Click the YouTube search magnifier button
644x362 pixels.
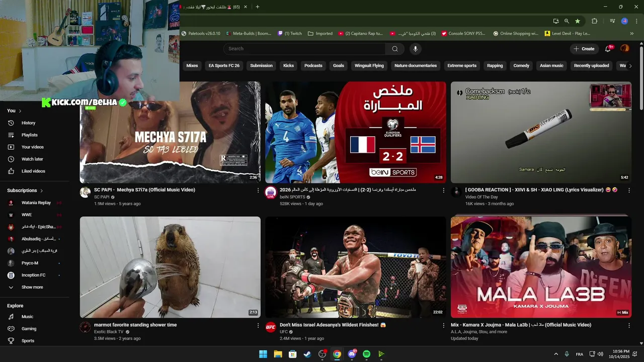tap(395, 49)
